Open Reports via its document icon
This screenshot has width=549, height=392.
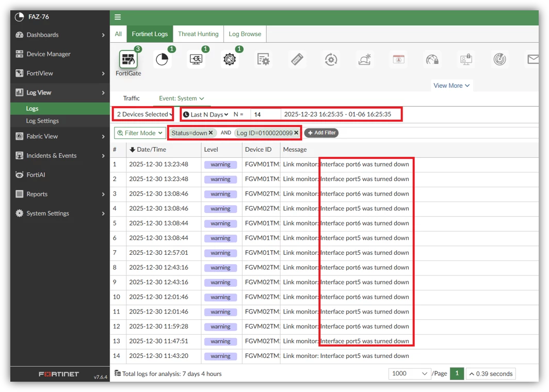coord(20,194)
